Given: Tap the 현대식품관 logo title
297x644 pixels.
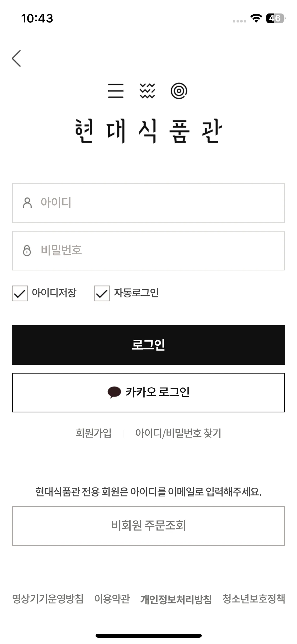Looking at the screenshot, I should [x=148, y=131].
